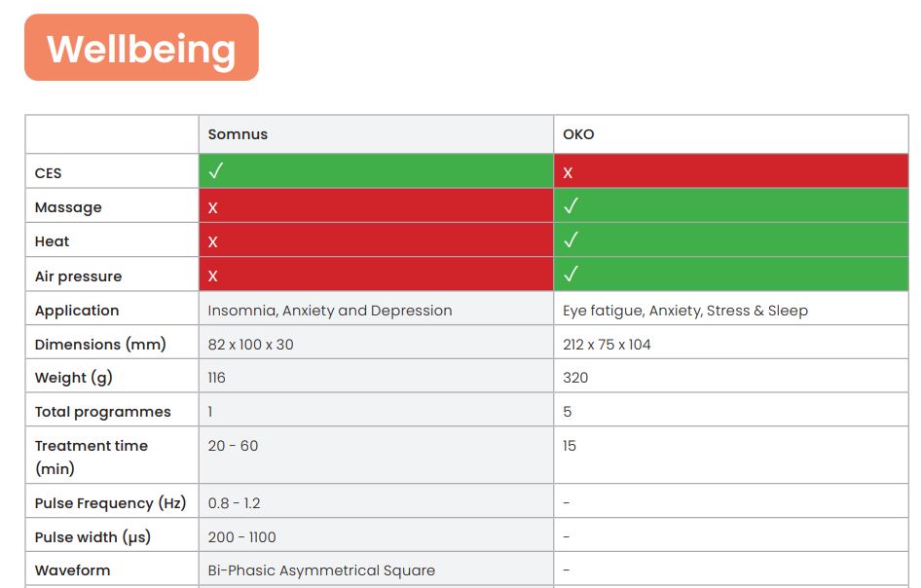Click the Application row label

click(77, 311)
